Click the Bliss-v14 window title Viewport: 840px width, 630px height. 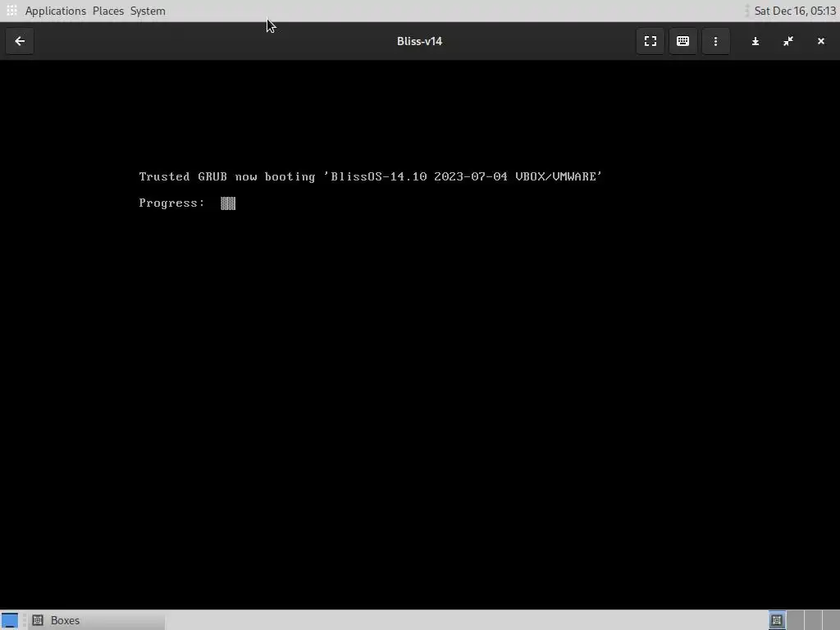point(419,41)
